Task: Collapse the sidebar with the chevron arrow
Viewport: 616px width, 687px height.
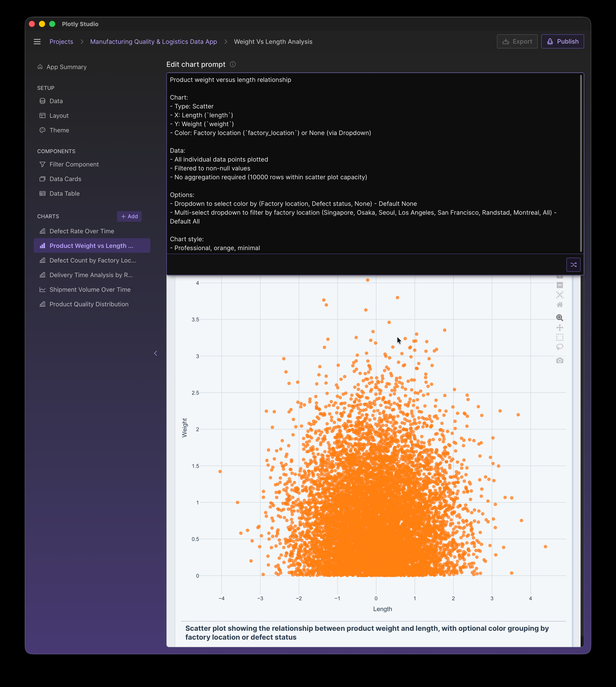Action: click(x=155, y=353)
